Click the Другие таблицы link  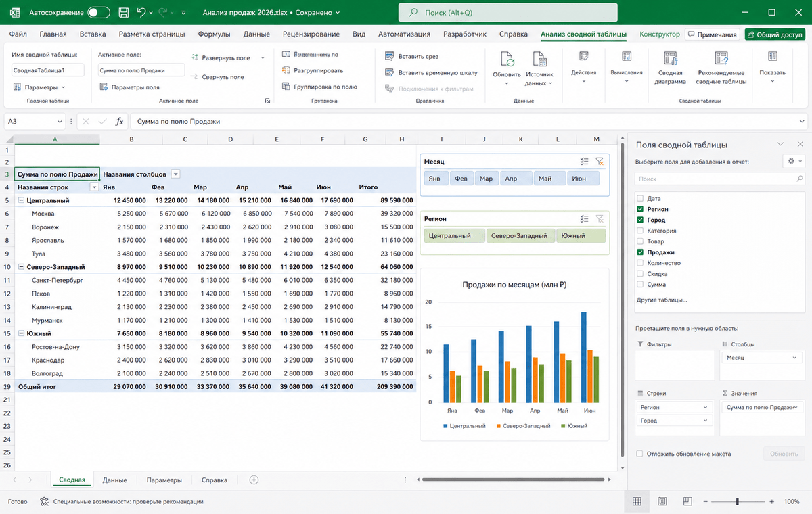click(x=662, y=300)
